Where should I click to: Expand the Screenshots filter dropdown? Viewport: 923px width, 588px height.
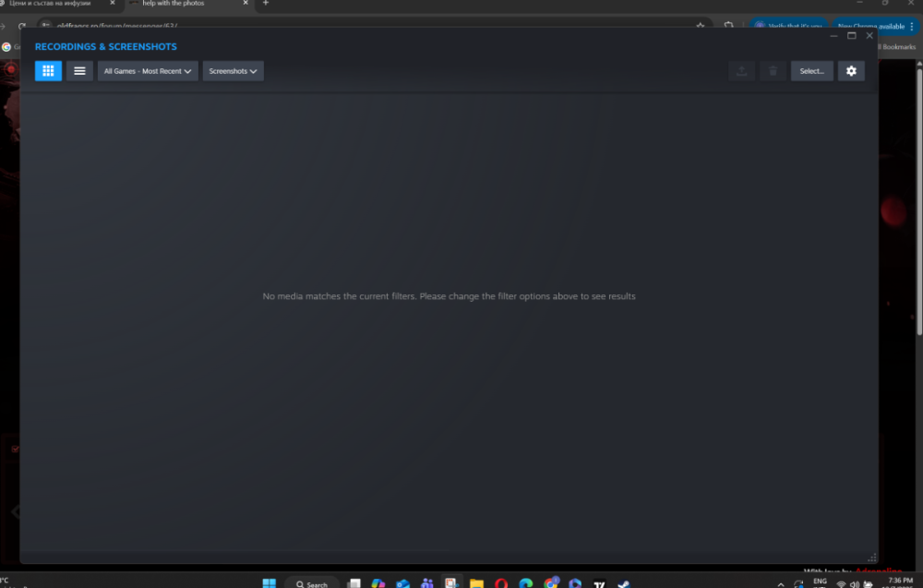[233, 71]
